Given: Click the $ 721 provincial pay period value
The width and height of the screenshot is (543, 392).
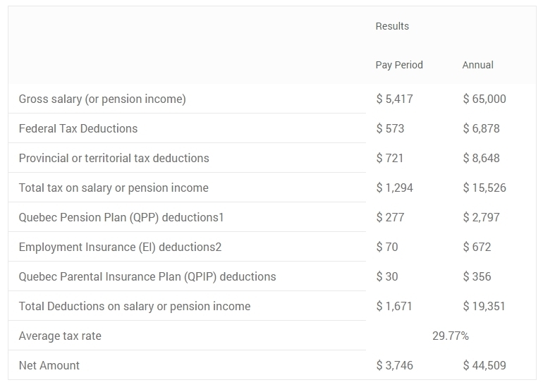Looking at the screenshot, I should (390, 158).
